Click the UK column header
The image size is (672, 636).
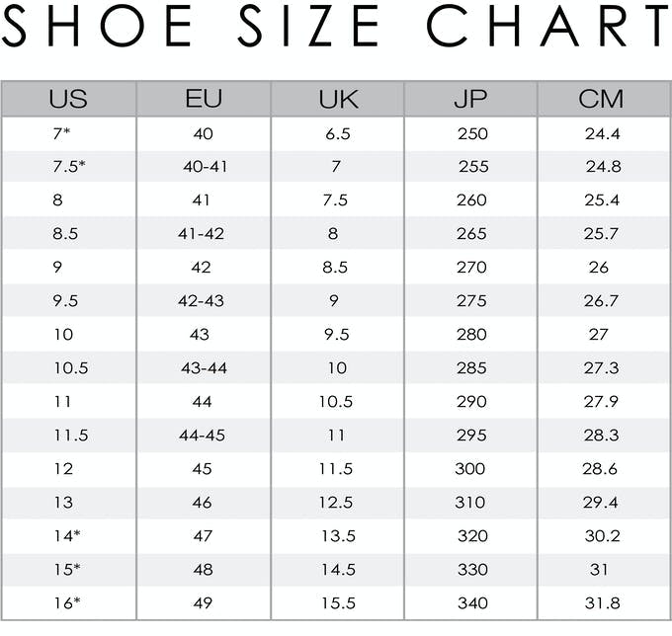click(x=338, y=99)
